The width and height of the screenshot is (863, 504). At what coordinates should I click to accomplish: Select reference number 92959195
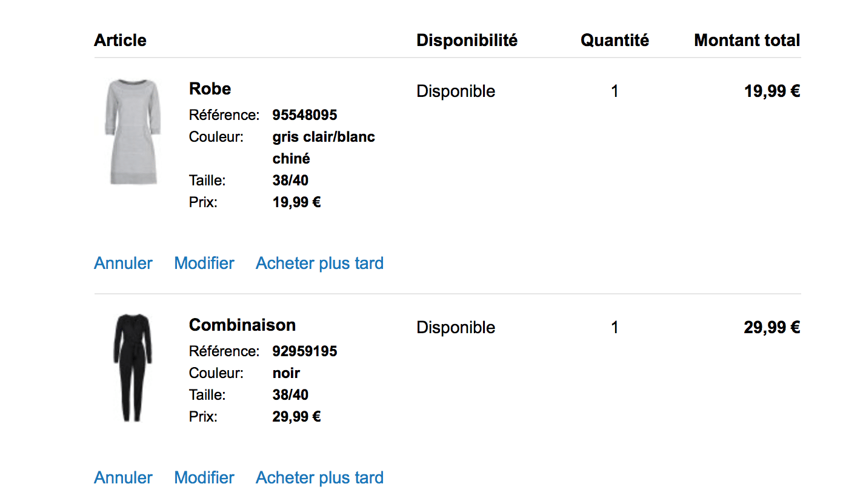[305, 351]
